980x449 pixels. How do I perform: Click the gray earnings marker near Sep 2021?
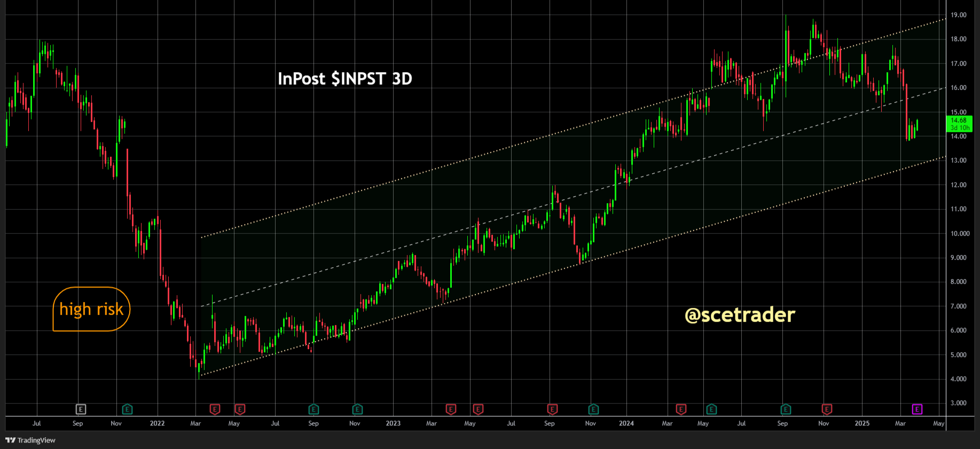(x=81, y=409)
